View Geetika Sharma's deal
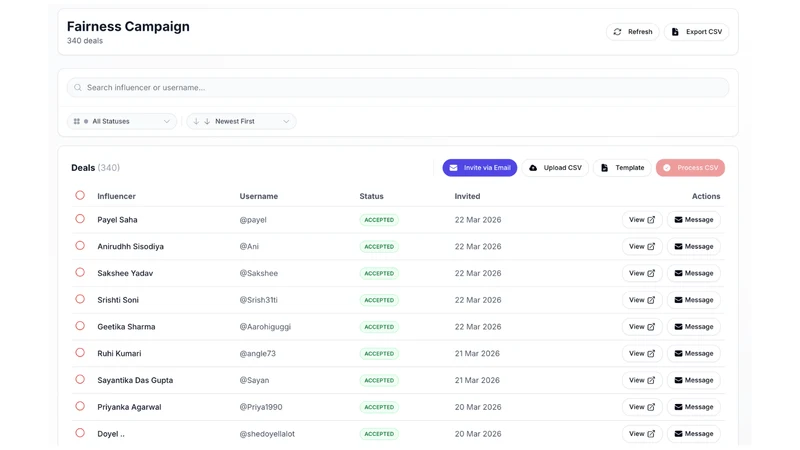 [x=642, y=327]
